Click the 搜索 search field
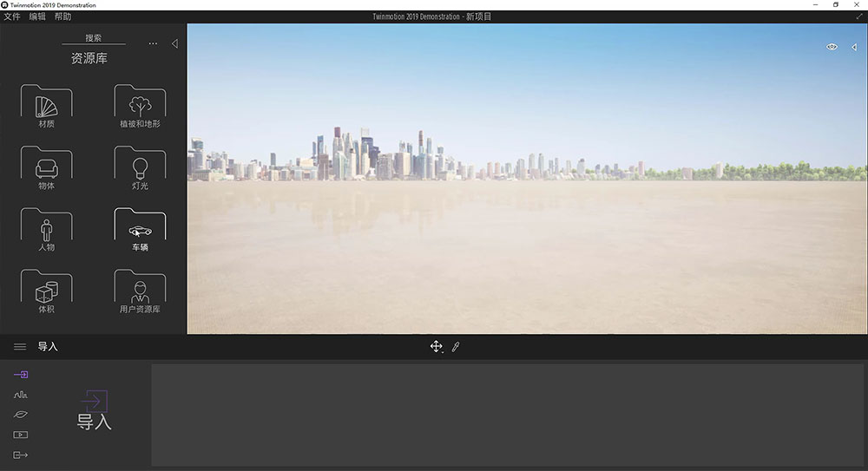This screenshot has width=868, height=471. (x=94, y=38)
